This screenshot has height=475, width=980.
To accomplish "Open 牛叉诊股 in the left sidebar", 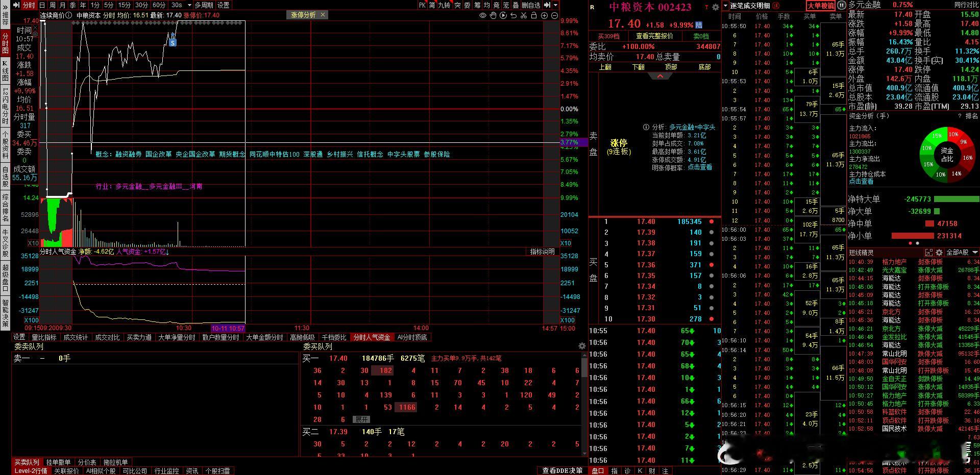I will [x=5, y=243].
